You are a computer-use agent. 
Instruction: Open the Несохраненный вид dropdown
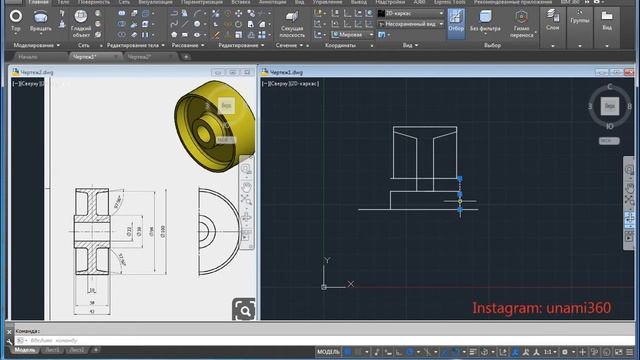[411, 24]
